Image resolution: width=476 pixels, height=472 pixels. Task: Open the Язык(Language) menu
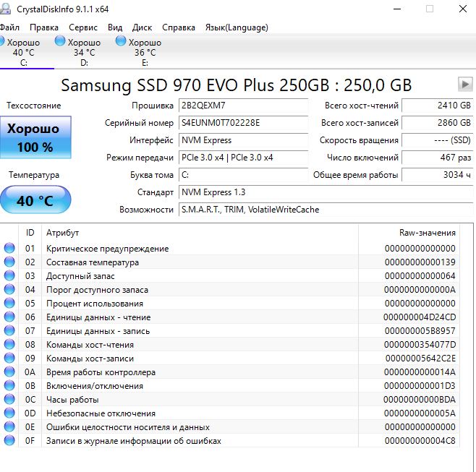coord(237,27)
